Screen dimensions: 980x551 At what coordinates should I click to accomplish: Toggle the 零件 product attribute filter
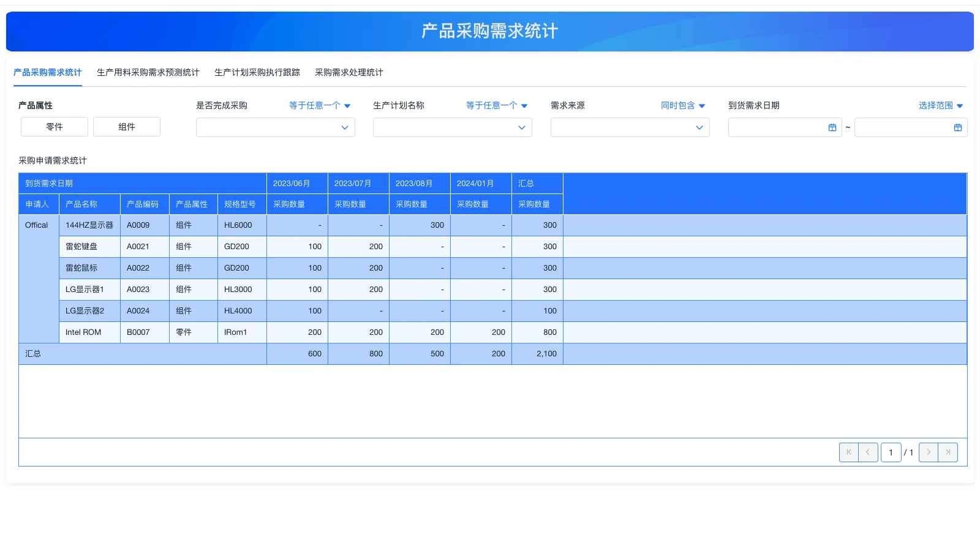tap(54, 127)
